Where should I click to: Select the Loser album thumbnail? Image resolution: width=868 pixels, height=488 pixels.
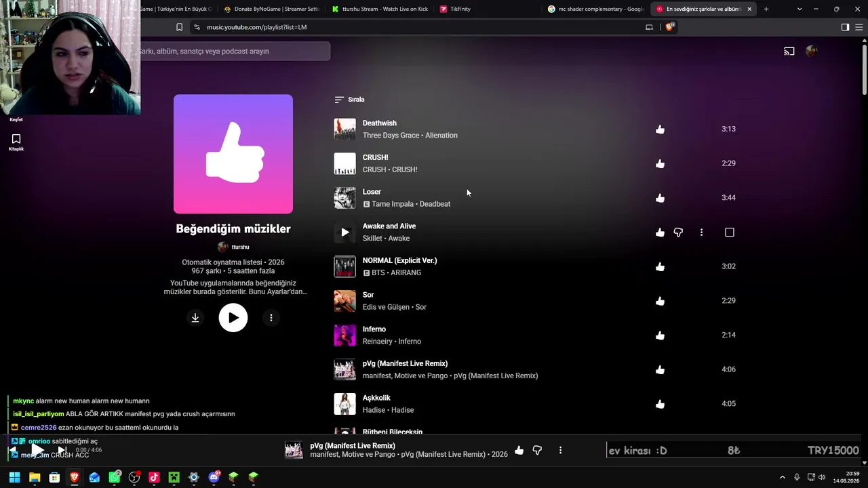pos(344,198)
